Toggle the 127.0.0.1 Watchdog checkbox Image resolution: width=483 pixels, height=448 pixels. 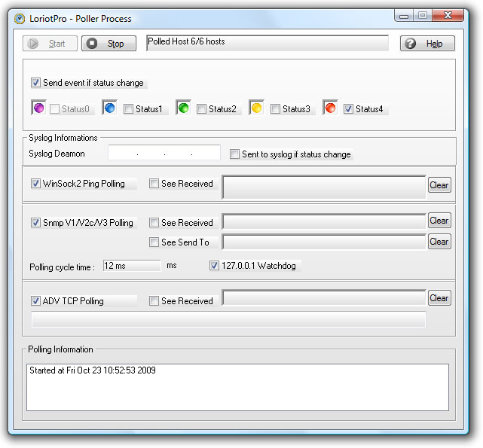tap(214, 266)
